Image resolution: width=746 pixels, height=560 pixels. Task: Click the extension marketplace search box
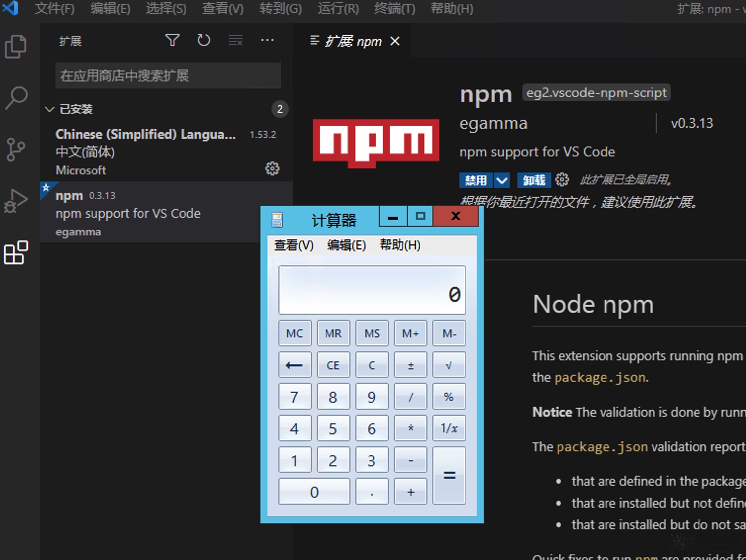click(168, 76)
